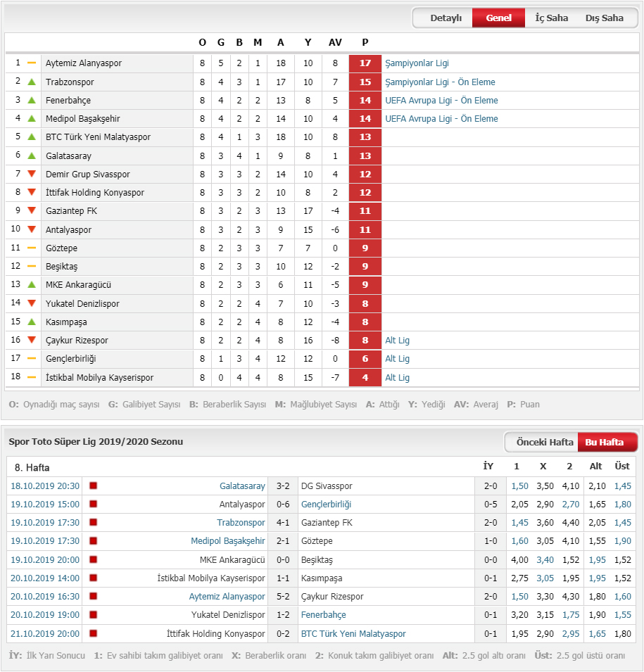The image size is (644, 672).
Task: Click the 3-2 score of Galatasaray match
Action: 283,486
